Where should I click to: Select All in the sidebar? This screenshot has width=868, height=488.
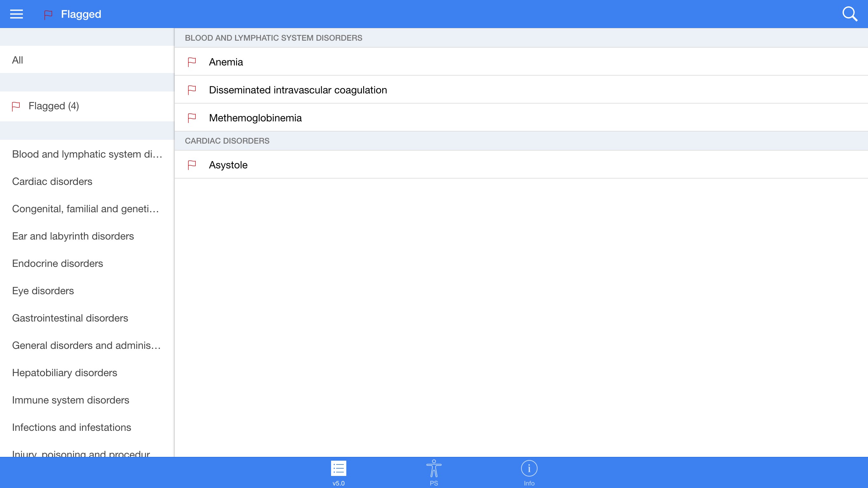click(x=17, y=60)
